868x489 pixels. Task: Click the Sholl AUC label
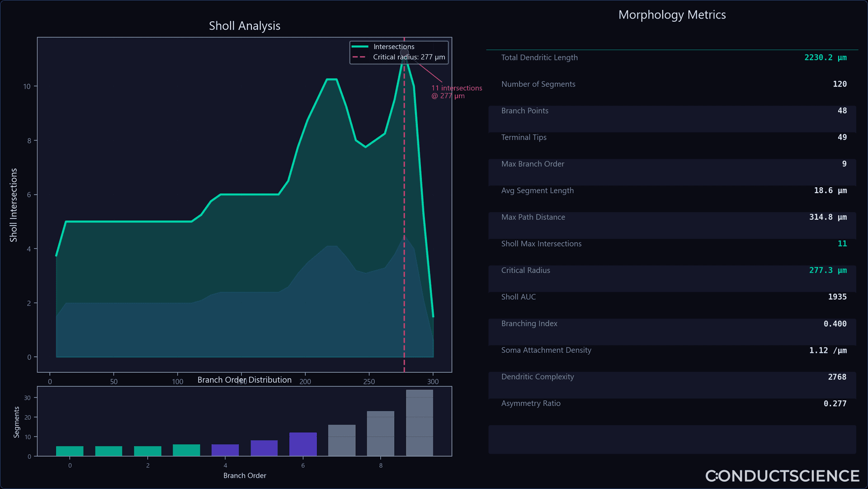pyautogui.click(x=518, y=297)
